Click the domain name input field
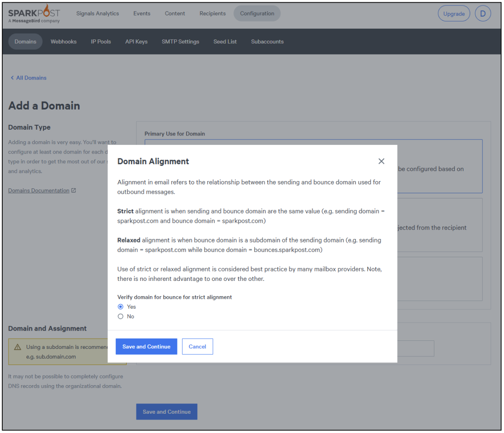The width and height of the screenshot is (504, 433). (415, 348)
